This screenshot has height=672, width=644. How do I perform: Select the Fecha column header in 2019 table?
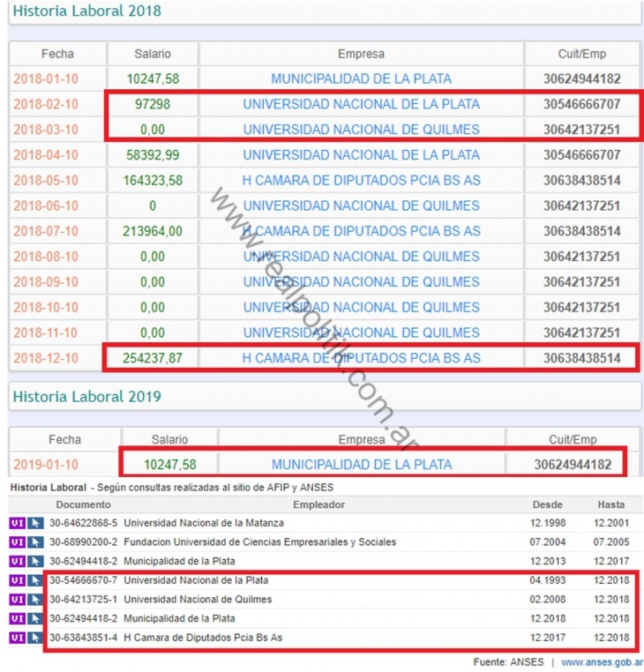(64, 440)
